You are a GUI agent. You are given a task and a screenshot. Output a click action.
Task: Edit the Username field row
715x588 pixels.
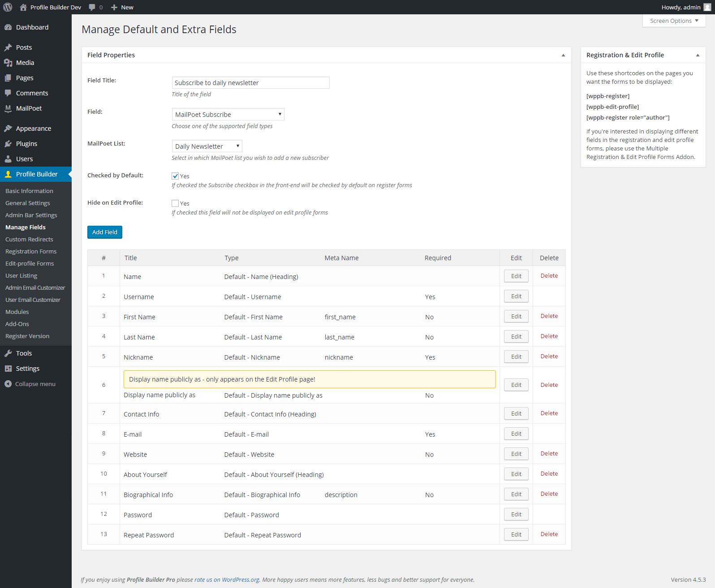[516, 296]
